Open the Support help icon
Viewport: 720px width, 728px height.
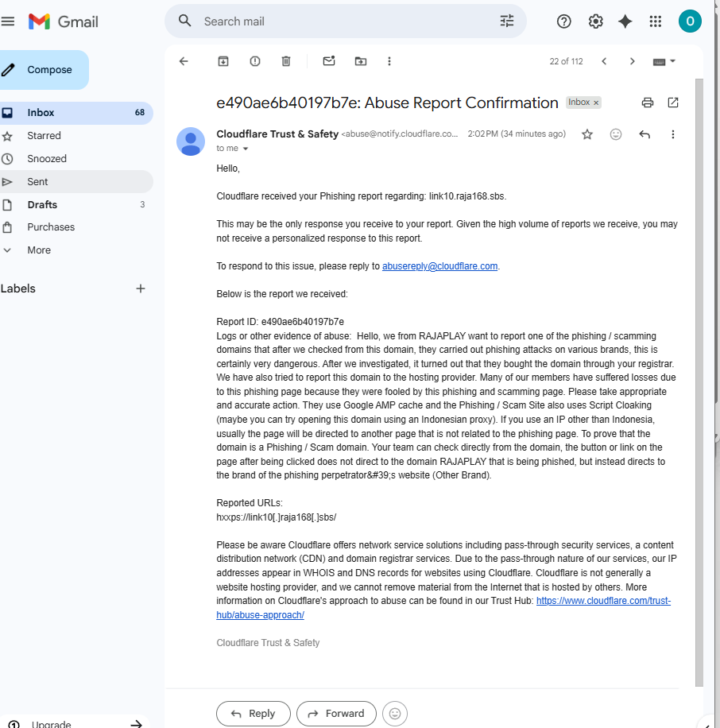(x=564, y=21)
